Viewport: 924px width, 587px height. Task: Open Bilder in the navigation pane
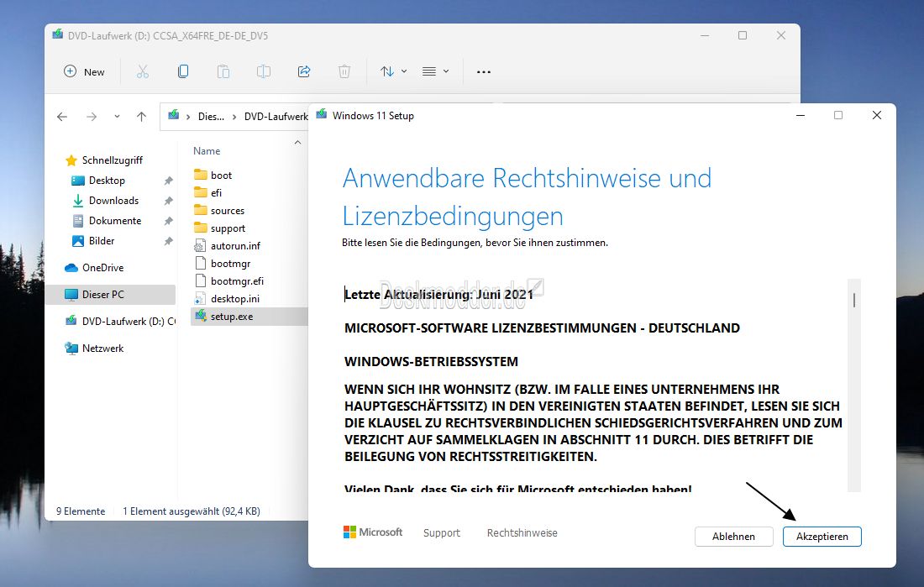click(x=102, y=240)
